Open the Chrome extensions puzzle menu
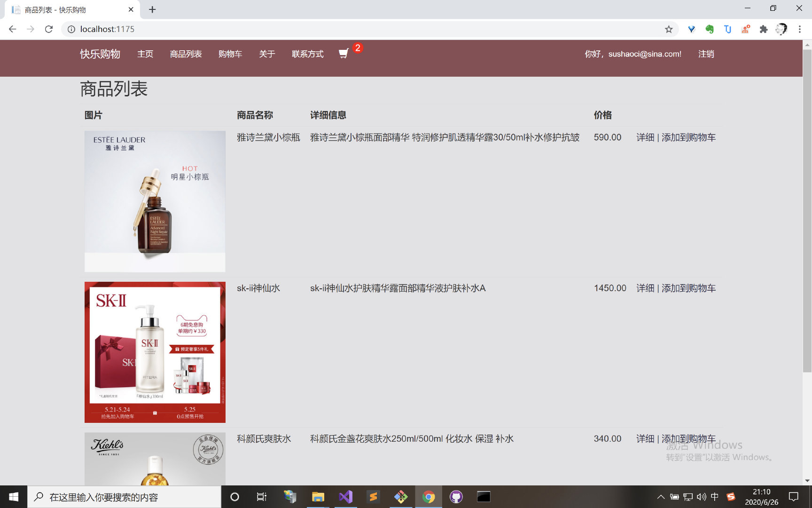Image resolution: width=812 pixels, height=508 pixels. point(764,29)
